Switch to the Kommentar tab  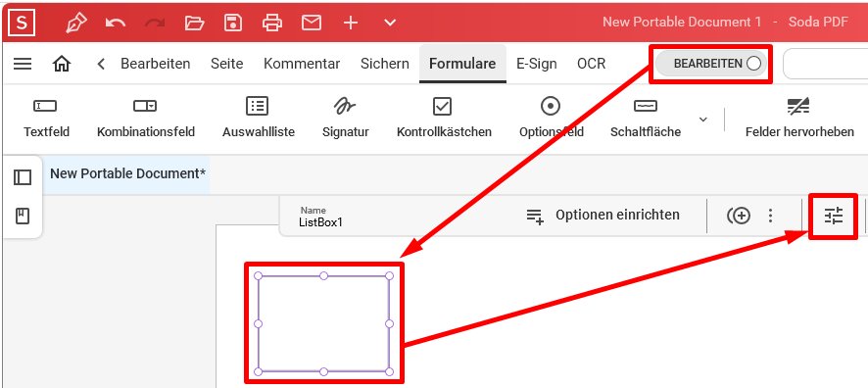(x=302, y=64)
